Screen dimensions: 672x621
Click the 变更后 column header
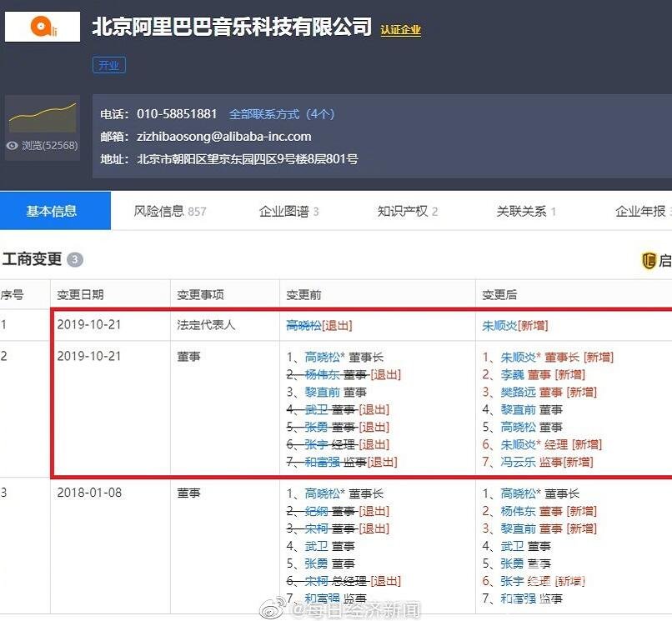point(499,295)
